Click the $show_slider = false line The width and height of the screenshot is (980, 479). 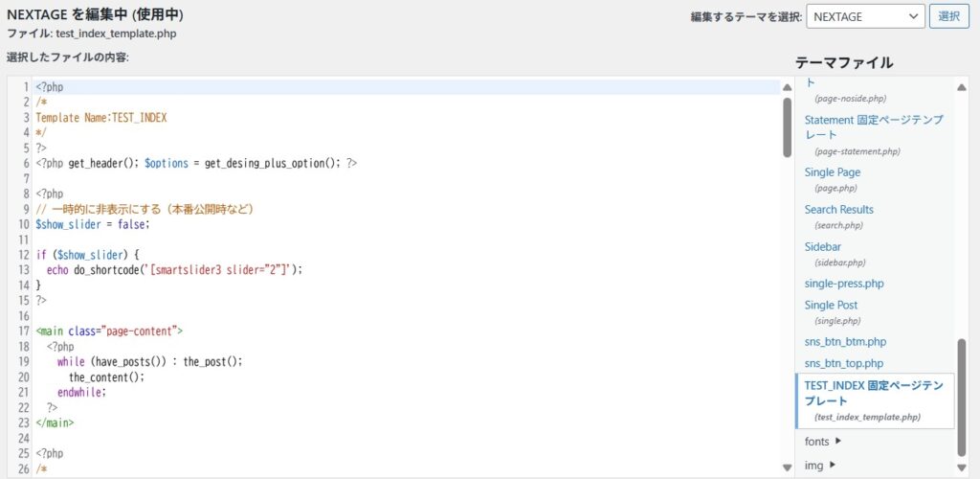pyautogui.click(x=93, y=224)
